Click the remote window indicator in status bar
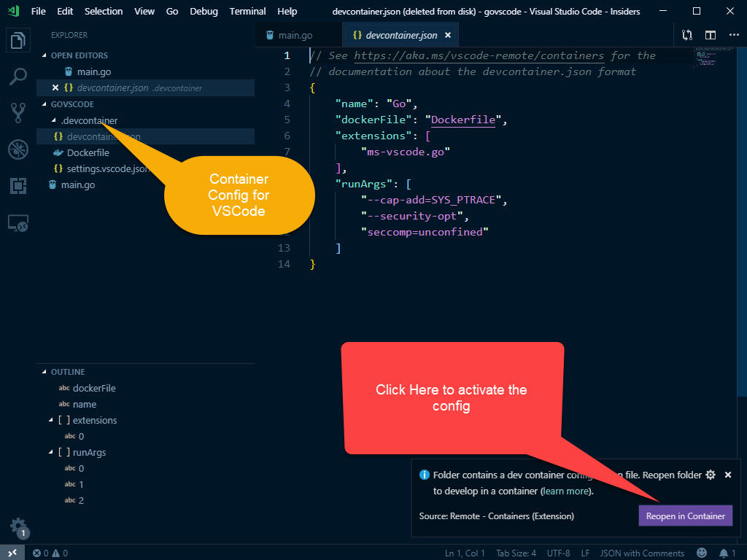The width and height of the screenshot is (747, 560). (x=12, y=553)
